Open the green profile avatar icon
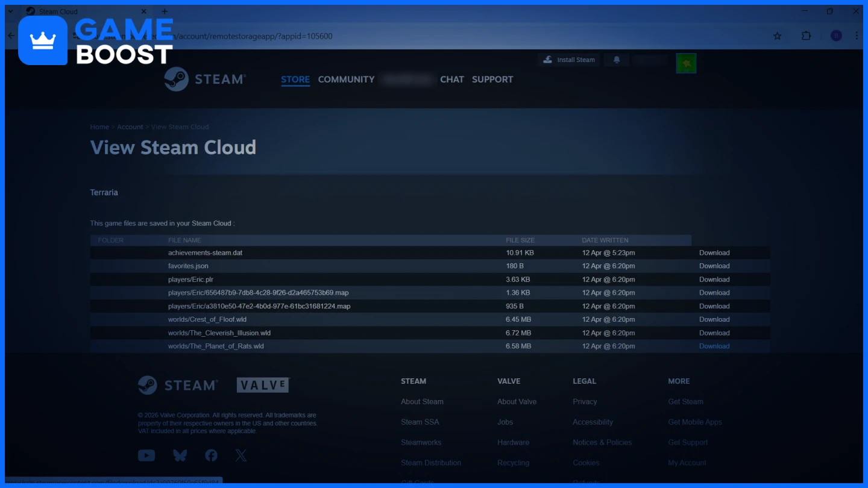 [686, 63]
